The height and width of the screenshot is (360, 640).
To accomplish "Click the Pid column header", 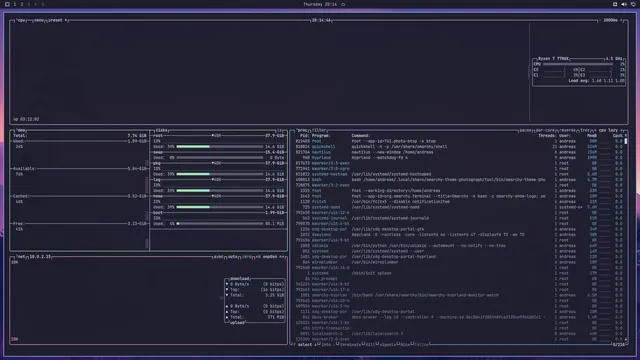I will [304, 136].
